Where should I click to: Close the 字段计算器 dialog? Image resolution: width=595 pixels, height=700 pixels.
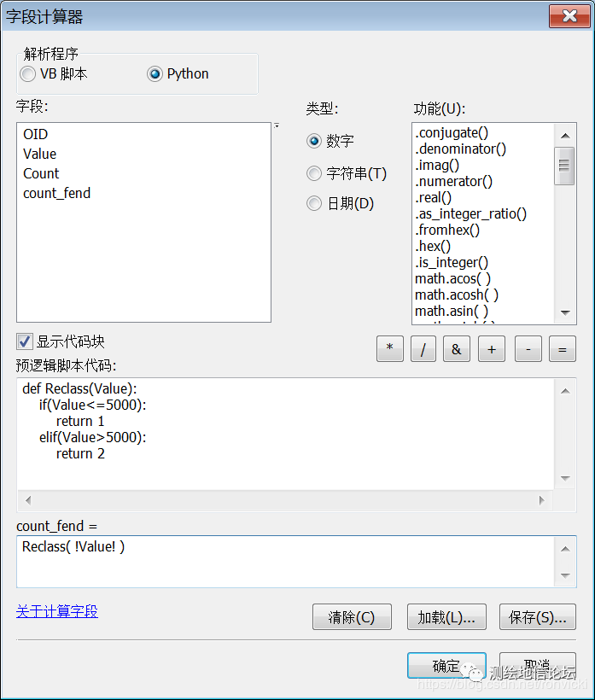click(x=569, y=16)
